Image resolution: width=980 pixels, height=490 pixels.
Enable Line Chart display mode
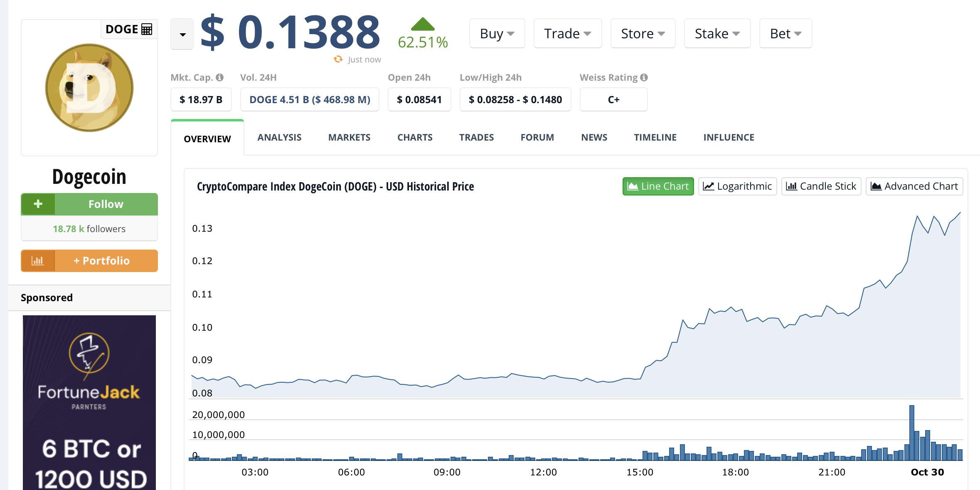coord(658,186)
